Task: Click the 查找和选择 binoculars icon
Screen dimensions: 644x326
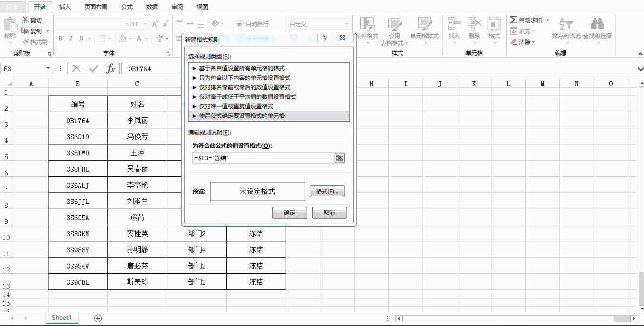Action: pos(597,25)
